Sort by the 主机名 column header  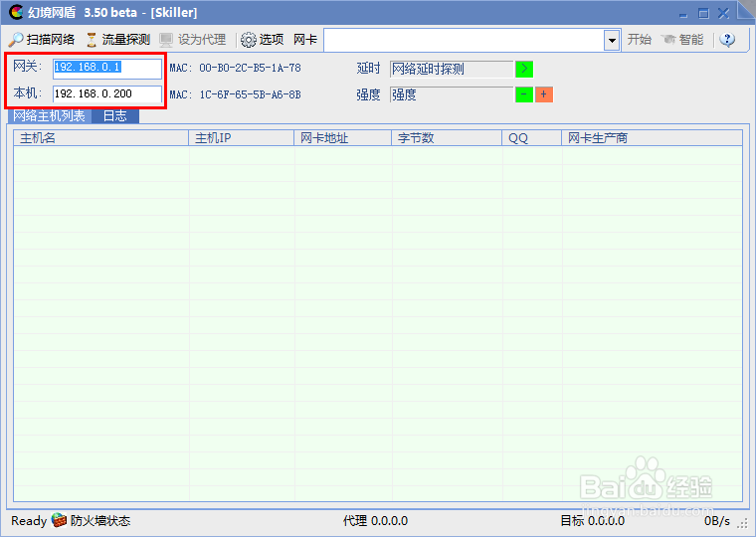[100, 138]
